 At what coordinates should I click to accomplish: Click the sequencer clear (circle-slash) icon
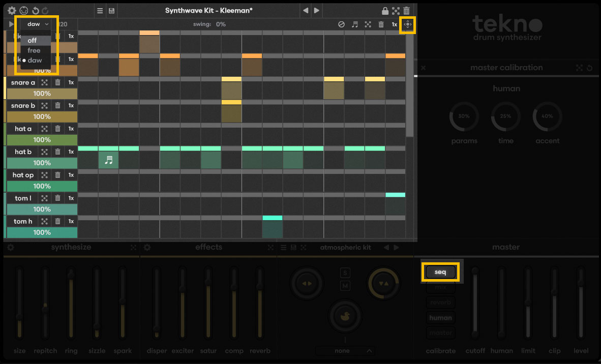click(342, 24)
